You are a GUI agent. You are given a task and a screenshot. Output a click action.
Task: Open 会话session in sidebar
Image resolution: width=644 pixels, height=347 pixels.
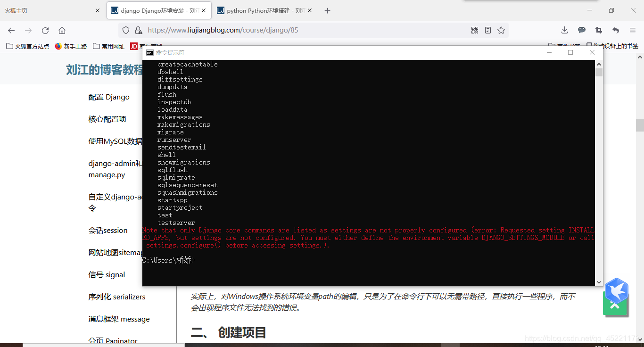click(108, 231)
